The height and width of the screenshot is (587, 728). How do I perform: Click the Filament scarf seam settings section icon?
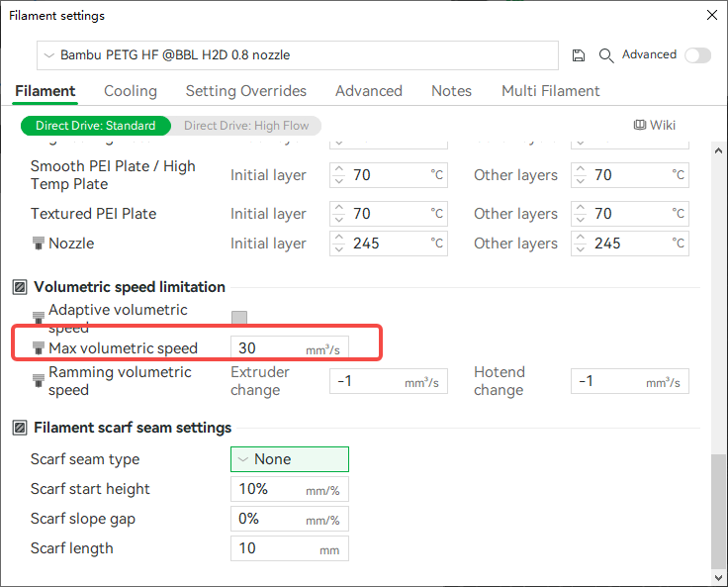click(x=20, y=428)
